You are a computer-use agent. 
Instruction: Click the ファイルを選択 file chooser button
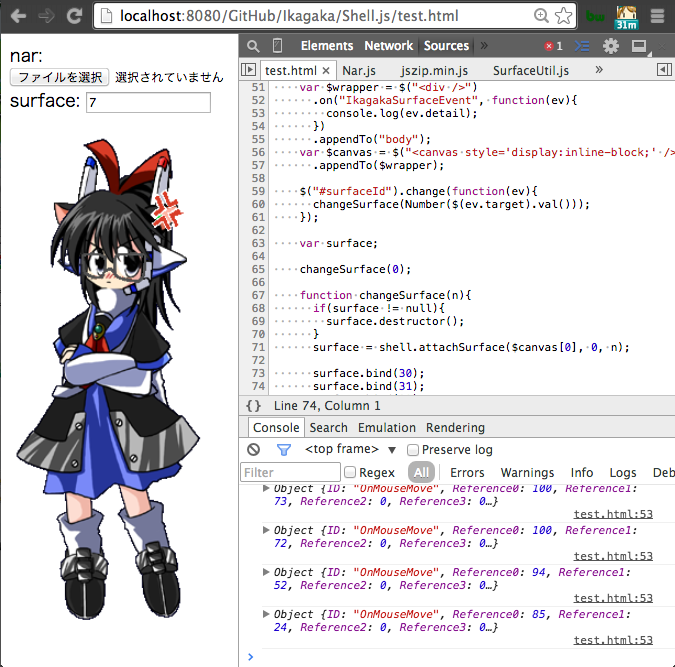tap(59, 77)
